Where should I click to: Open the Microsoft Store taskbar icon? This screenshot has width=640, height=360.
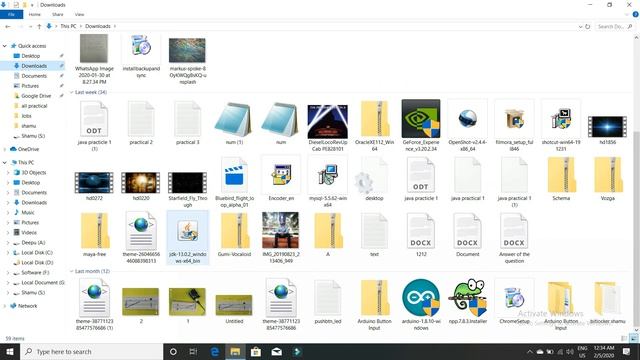[256, 351]
